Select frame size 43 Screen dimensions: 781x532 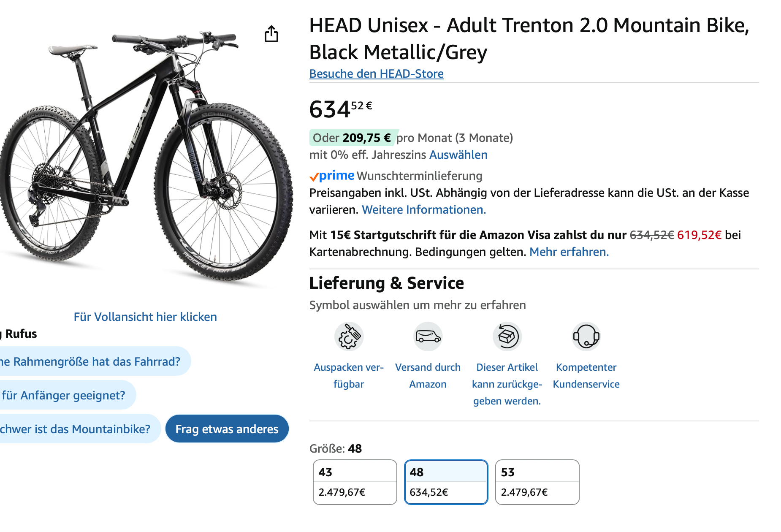(x=355, y=482)
